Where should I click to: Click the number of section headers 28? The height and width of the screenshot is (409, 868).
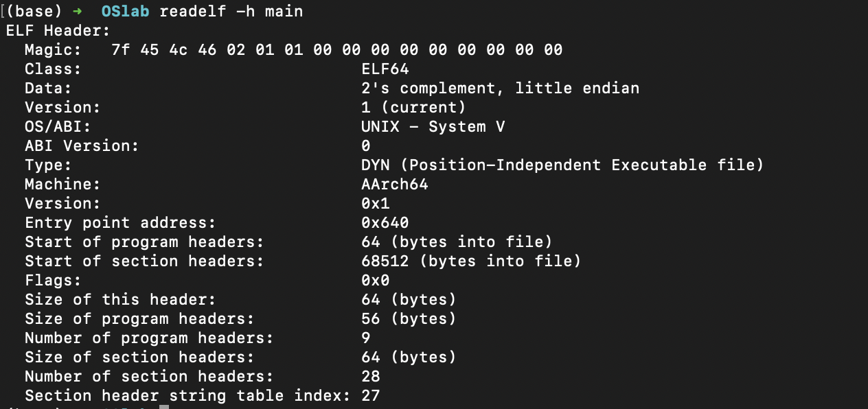coord(371,377)
